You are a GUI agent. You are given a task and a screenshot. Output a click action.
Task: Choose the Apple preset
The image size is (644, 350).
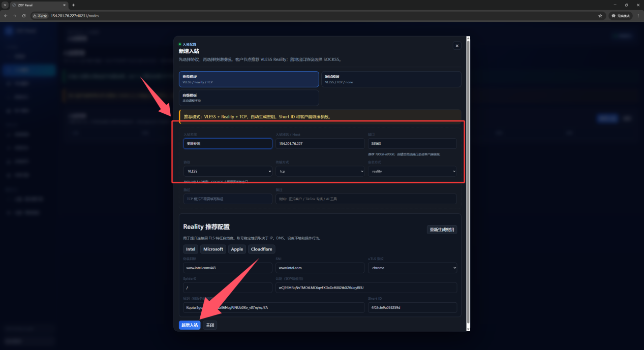tap(237, 249)
